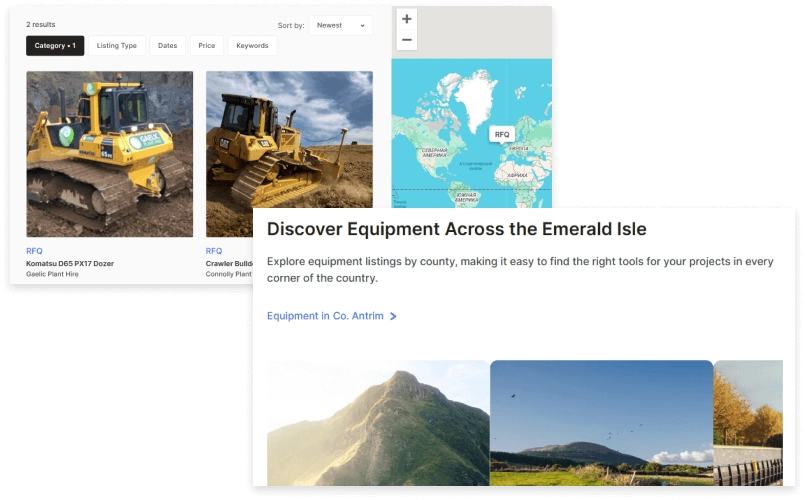This screenshot has height=500, width=805.
Task: Open the Keywords filter
Action: [252, 46]
